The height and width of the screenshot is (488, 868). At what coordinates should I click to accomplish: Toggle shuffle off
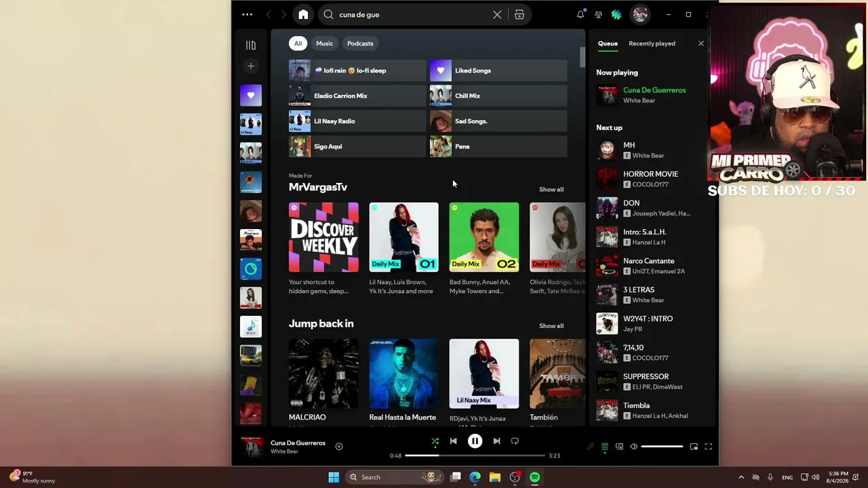tap(435, 441)
